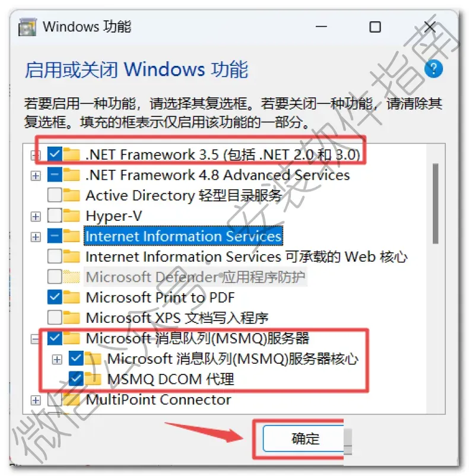Expand the .NET Framework 4.8 Advanced Services node

[x=36, y=176]
